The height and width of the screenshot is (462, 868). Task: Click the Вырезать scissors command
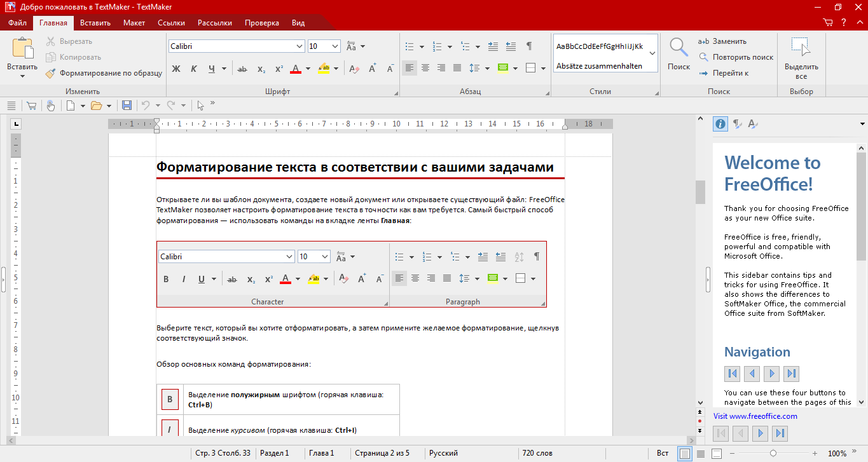point(69,41)
